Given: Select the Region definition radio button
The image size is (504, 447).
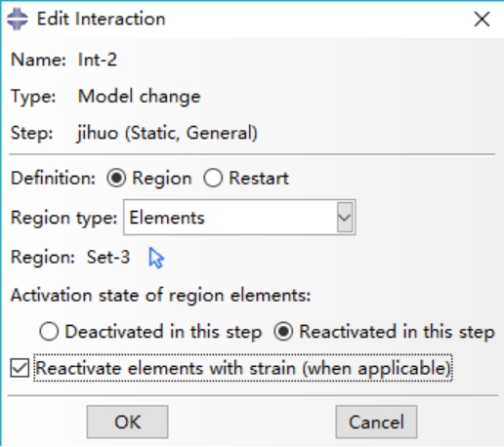Looking at the screenshot, I should click(116, 178).
